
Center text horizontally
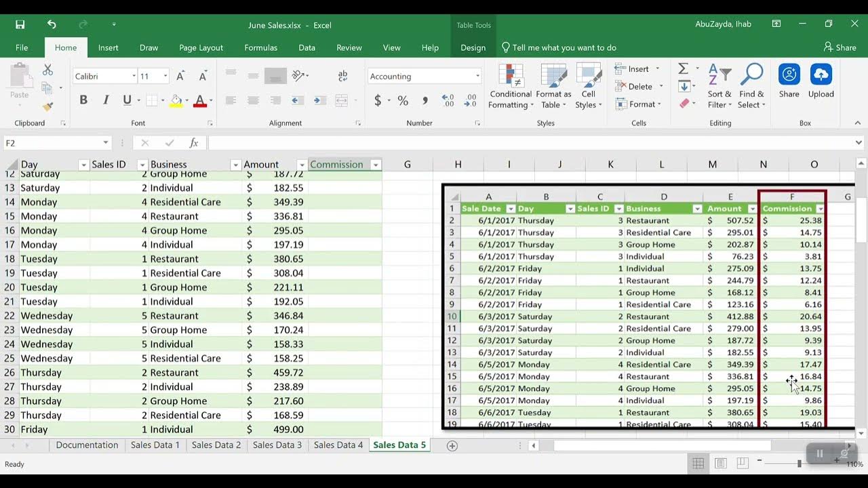click(253, 100)
